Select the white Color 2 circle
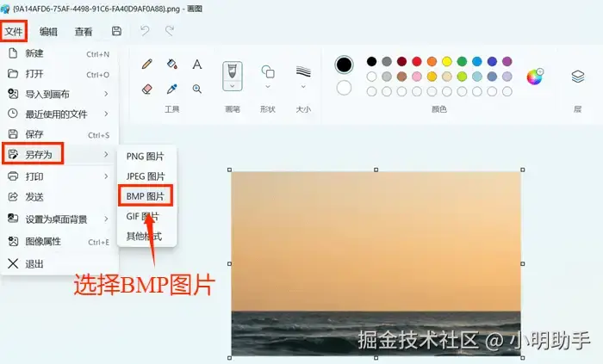The image size is (603, 364). pyautogui.click(x=344, y=88)
